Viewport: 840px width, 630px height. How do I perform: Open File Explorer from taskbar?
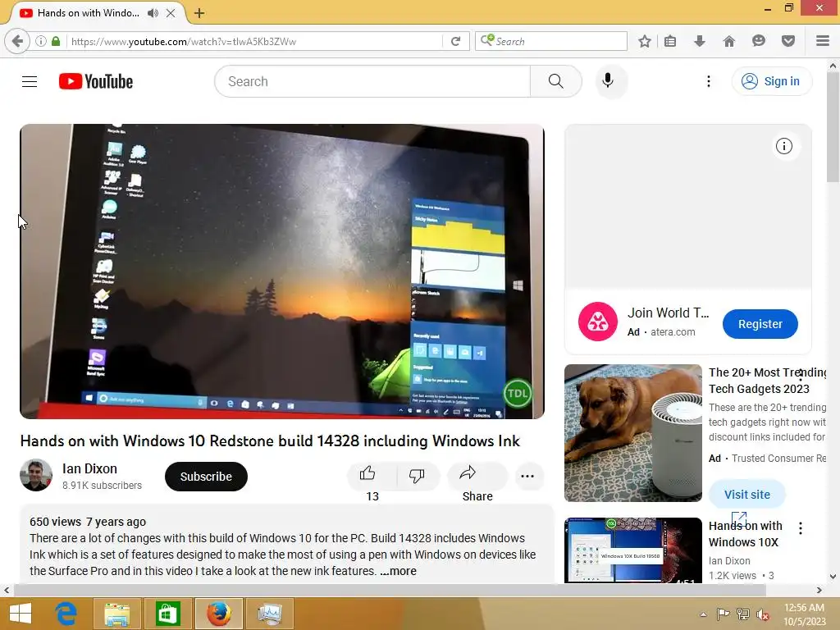click(x=116, y=614)
